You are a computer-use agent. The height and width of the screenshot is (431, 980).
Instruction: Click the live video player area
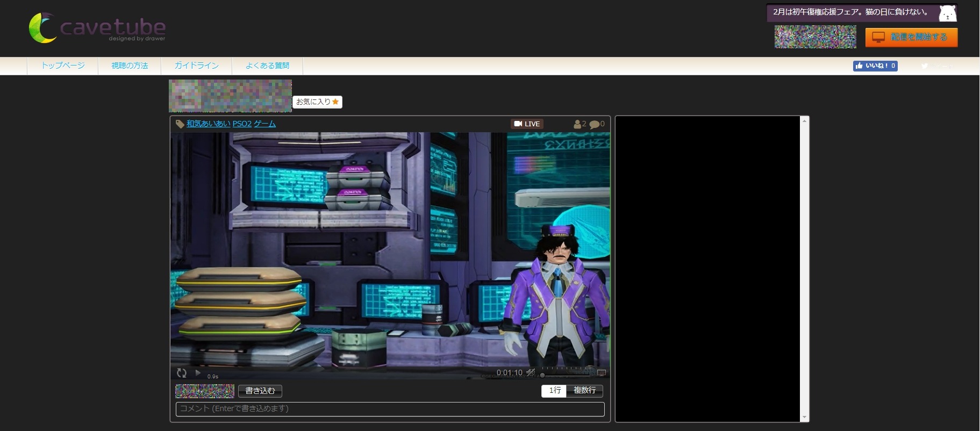(x=390, y=249)
